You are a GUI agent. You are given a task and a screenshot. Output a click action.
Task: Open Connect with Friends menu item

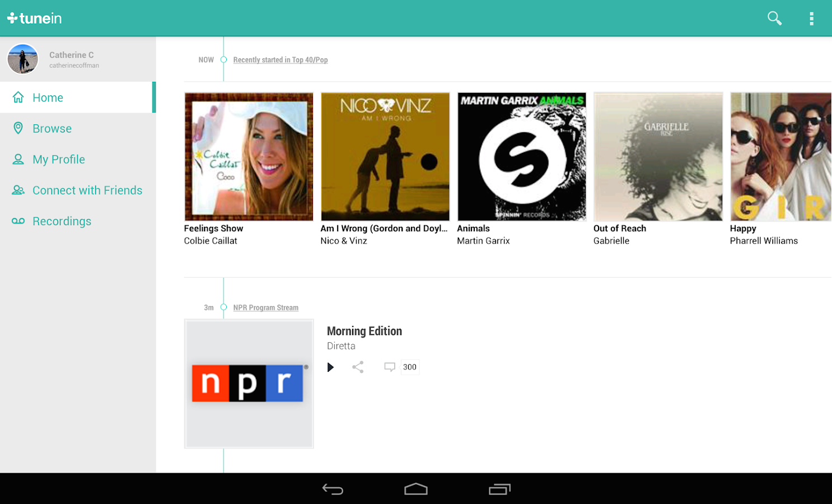pyautogui.click(x=78, y=190)
